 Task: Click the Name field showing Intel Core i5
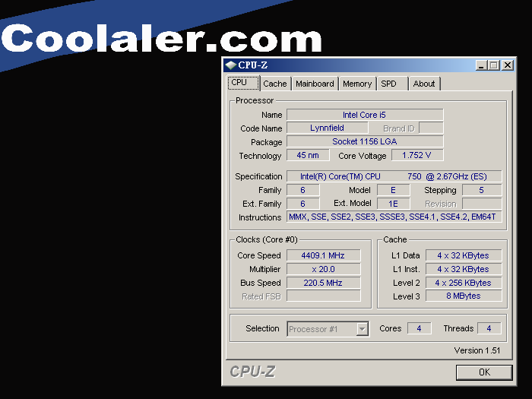coord(365,115)
